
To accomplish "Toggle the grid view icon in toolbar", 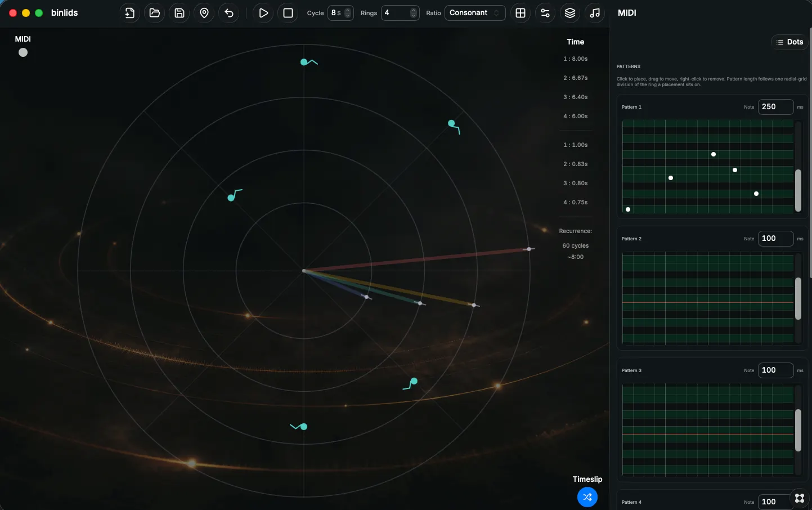I will pyautogui.click(x=521, y=13).
